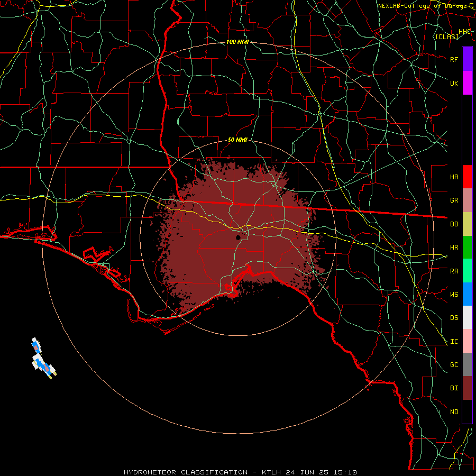Click the BI dark red swatch

coord(467,388)
